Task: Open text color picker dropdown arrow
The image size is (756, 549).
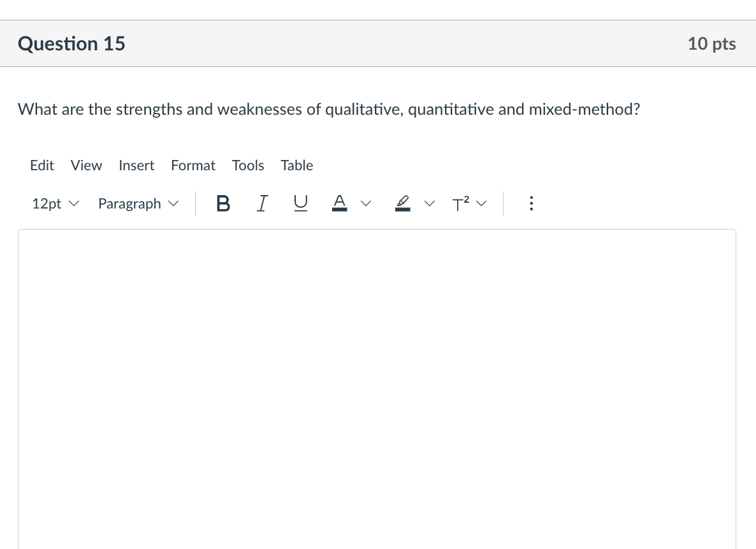Action: coord(366,203)
